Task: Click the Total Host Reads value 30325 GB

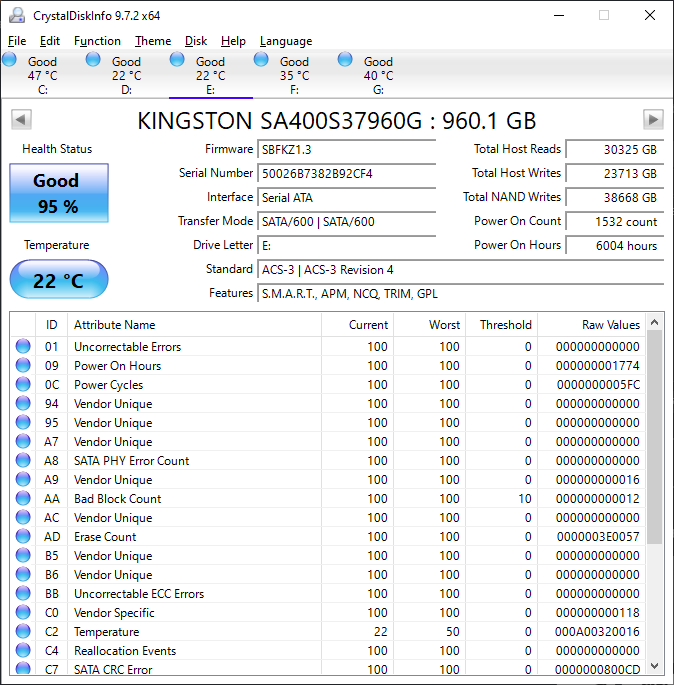Action: point(615,150)
